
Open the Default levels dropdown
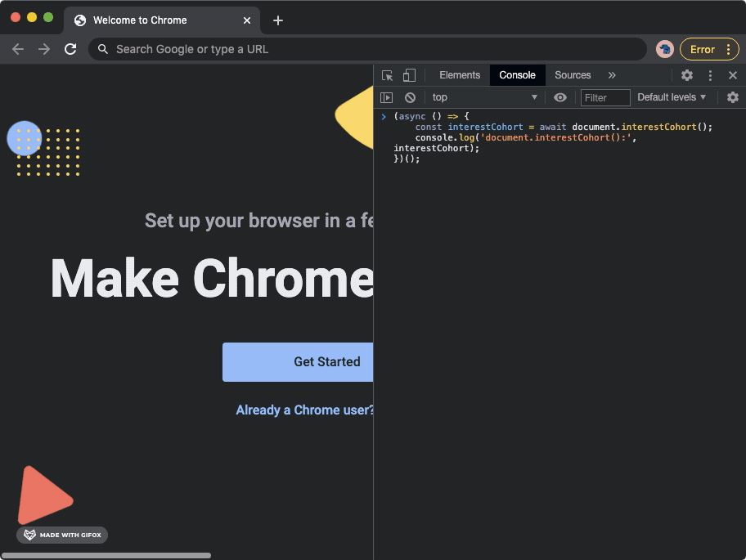(x=672, y=97)
